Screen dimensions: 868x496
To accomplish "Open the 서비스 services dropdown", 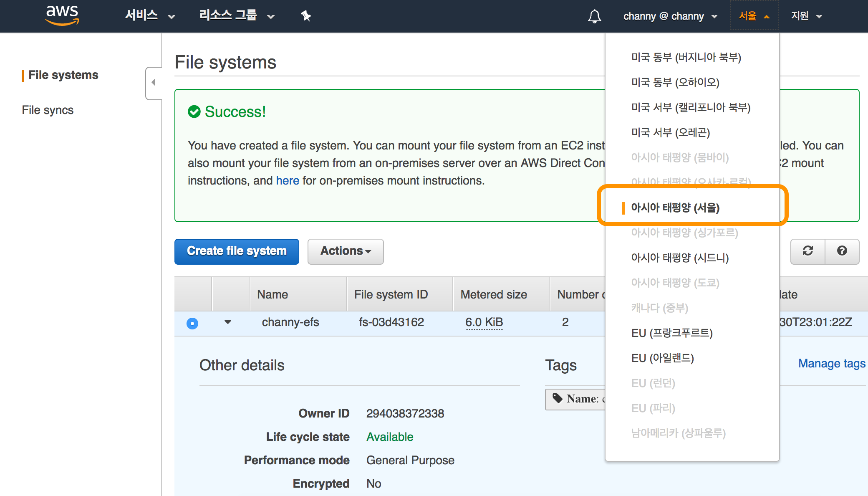I will [x=150, y=16].
